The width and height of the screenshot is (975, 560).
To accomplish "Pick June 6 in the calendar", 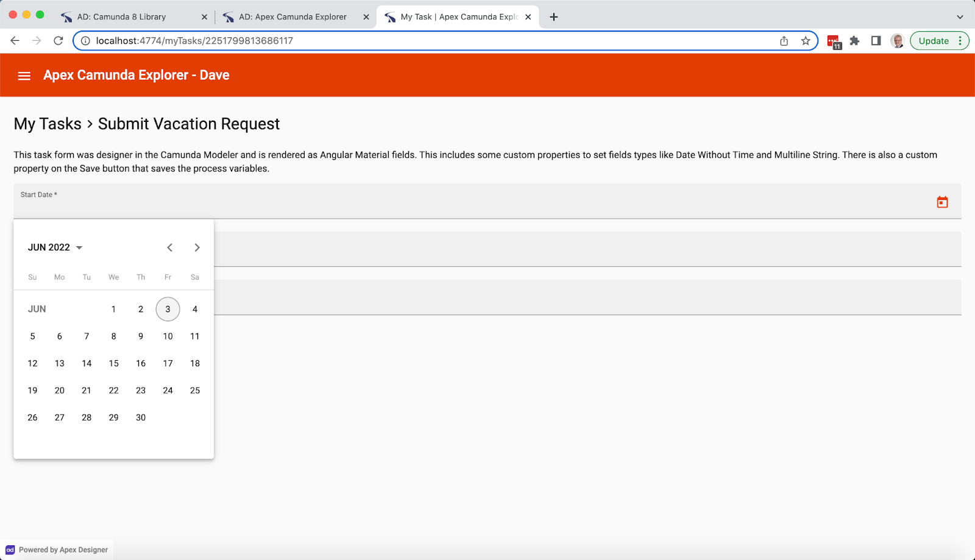I will [x=60, y=336].
